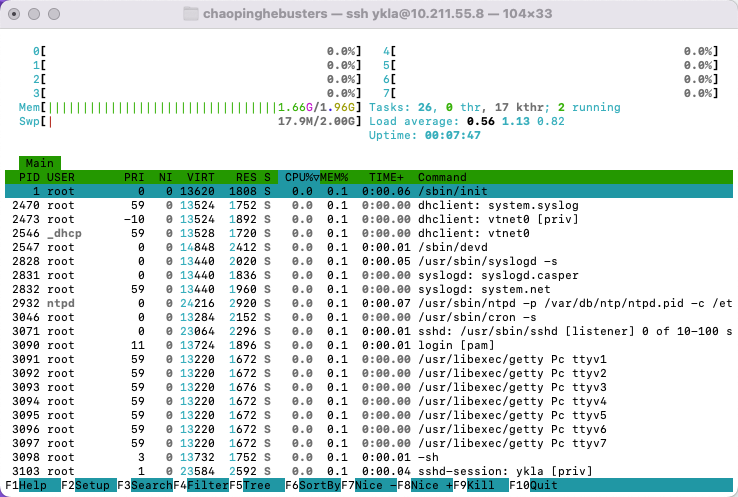
Task: Sort by the PRI column header
Action: 134,177
